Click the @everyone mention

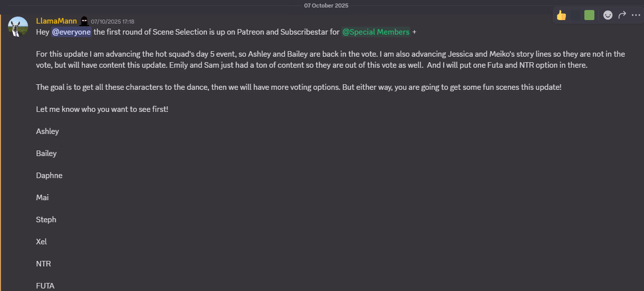(71, 32)
